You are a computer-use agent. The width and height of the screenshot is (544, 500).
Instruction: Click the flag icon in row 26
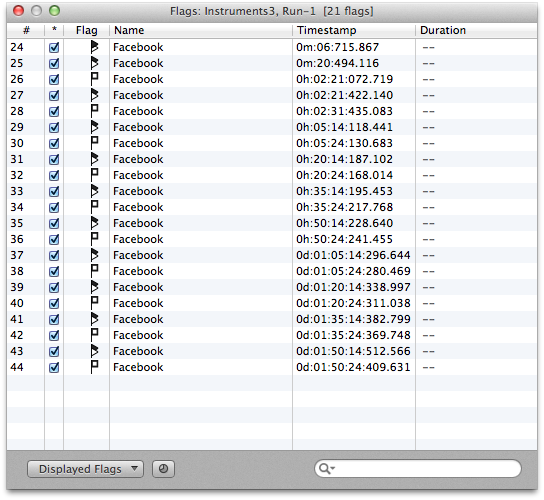(x=94, y=79)
